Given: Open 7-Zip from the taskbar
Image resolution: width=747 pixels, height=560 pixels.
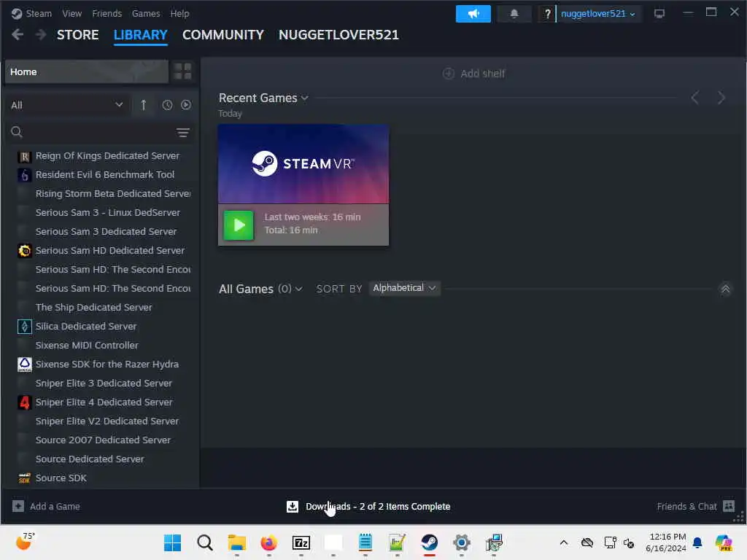Looking at the screenshot, I should pyautogui.click(x=301, y=542).
